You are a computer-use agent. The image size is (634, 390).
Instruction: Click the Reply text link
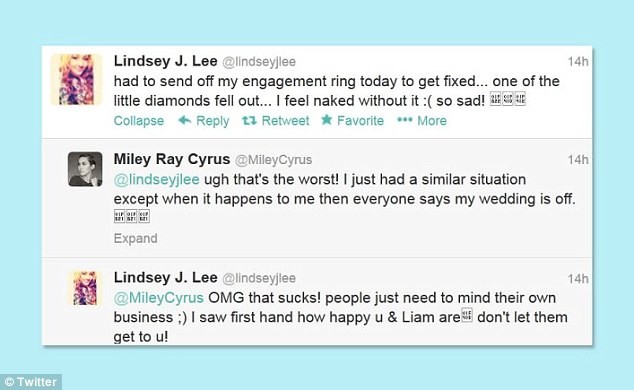click(x=212, y=121)
